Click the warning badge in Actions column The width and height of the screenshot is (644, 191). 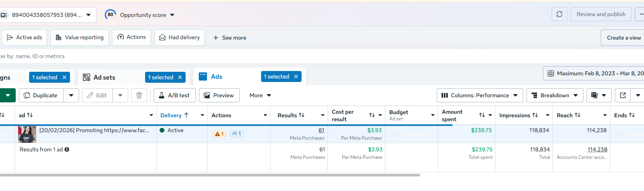tap(219, 134)
